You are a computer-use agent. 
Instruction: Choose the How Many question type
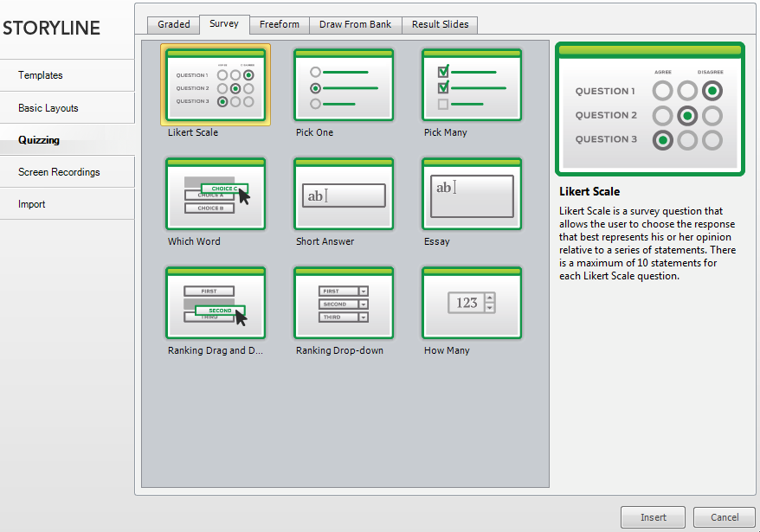471,302
